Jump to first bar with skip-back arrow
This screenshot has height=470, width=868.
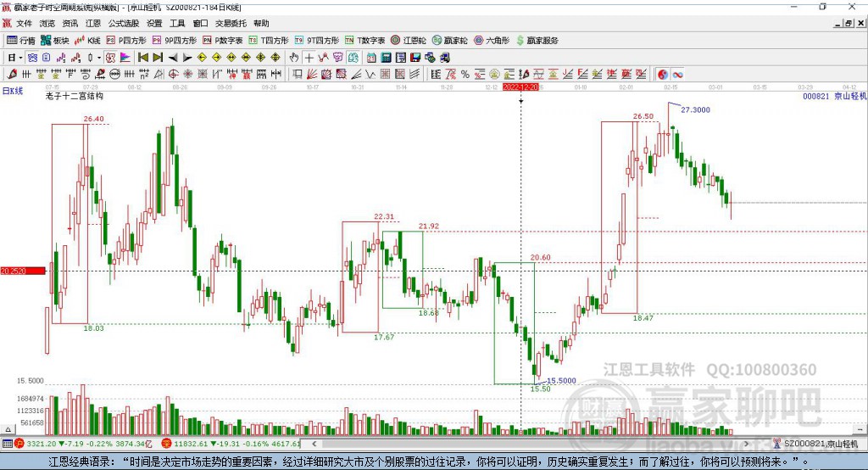(x=143, y=57)
